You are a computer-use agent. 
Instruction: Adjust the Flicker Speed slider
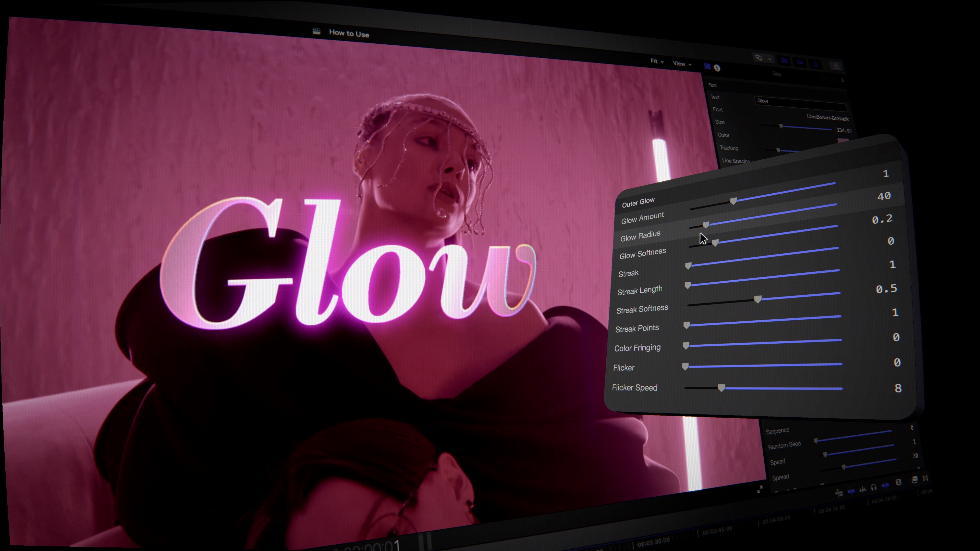(721, 388)
